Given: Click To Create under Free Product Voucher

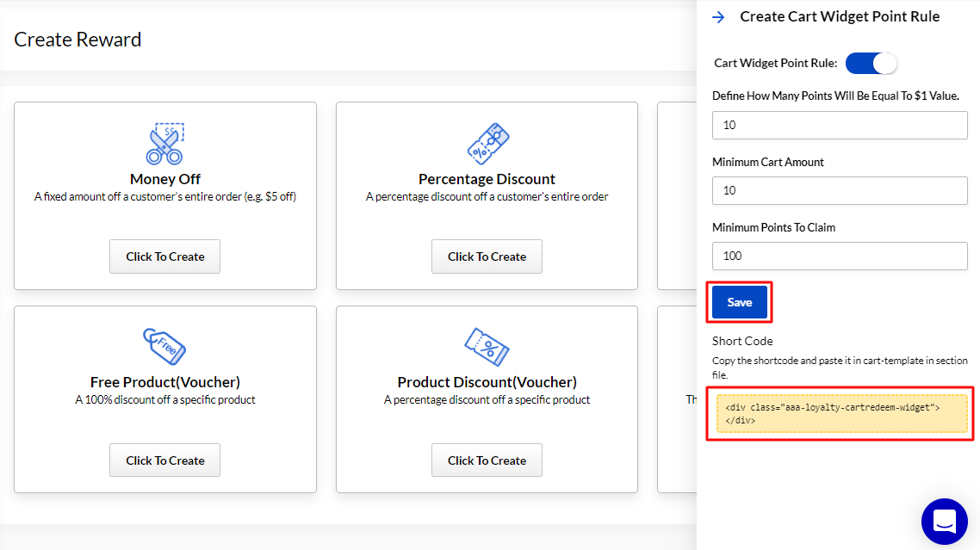Looking at the screenshot, I should click(164, 460).
